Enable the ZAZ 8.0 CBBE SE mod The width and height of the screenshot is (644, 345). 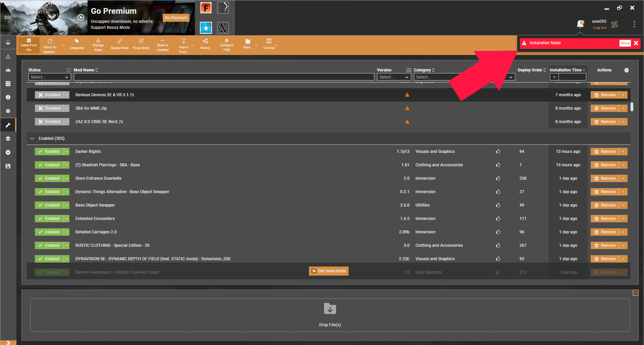49,122
